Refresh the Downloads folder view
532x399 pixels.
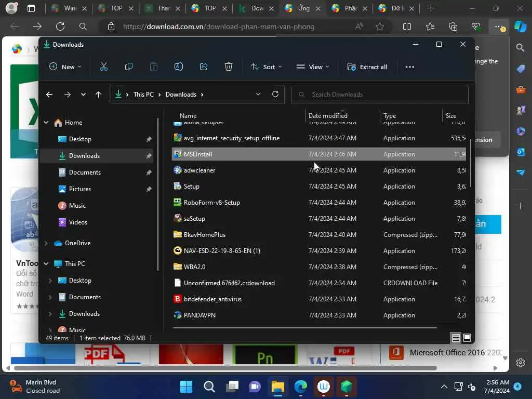point(275,95)
